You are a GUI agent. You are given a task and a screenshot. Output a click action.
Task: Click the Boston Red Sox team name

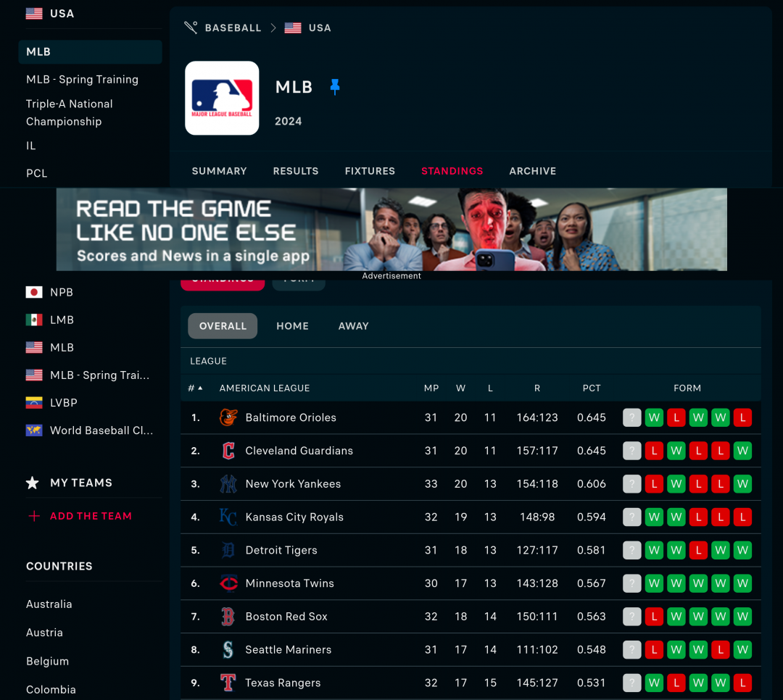286,617
